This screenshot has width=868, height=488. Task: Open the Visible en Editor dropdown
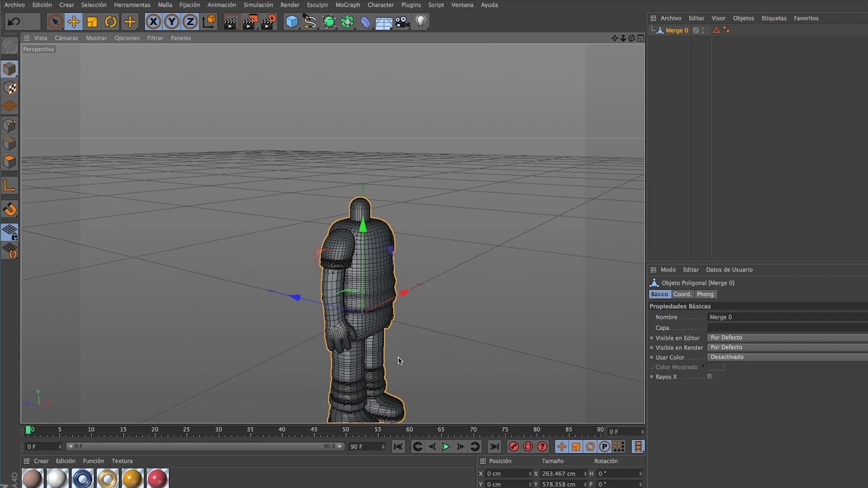pyautogui.click(x=787, y=338)
